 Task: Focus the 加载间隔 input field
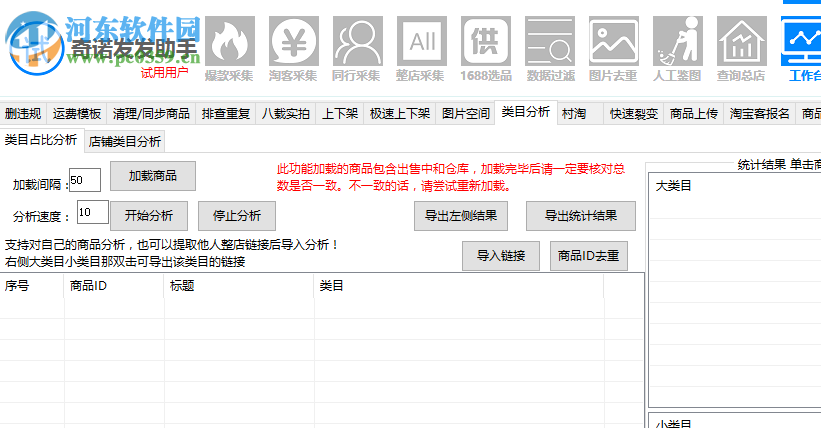[85, 180]
